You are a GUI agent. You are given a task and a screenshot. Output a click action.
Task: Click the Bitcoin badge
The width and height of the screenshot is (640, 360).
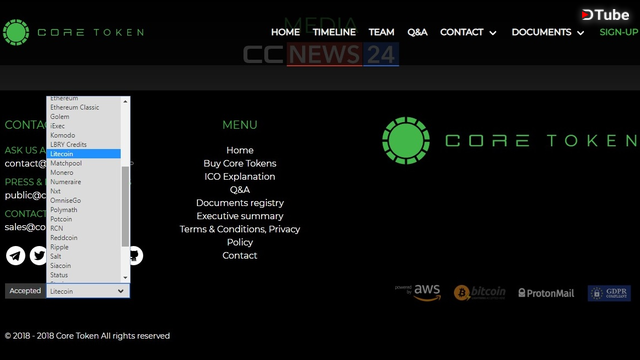[x=480, y=292]
